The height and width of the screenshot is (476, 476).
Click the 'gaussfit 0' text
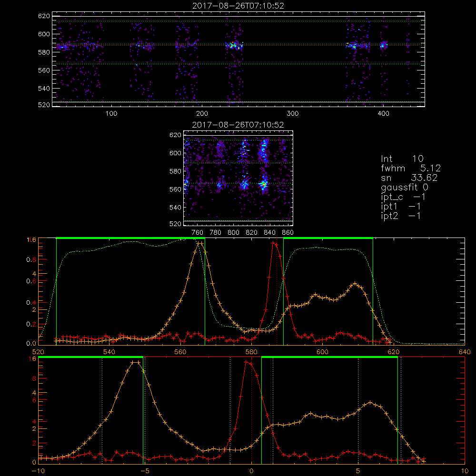[x=404, y=187]
